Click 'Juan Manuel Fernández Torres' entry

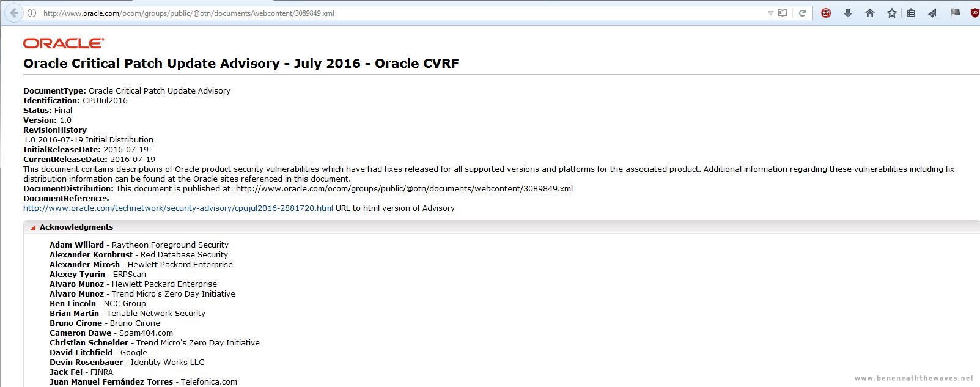click(x=143, y=381)
